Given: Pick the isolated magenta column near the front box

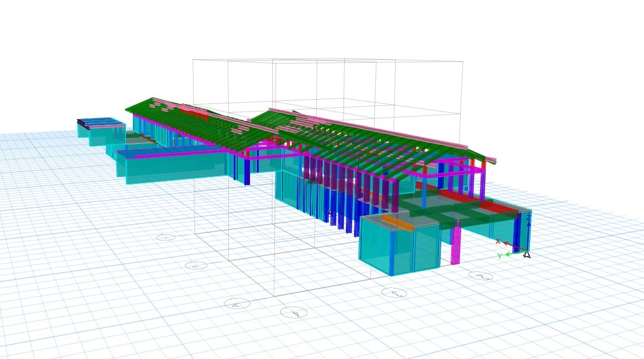Looking at the screenshot, I should tap(456, 244).
